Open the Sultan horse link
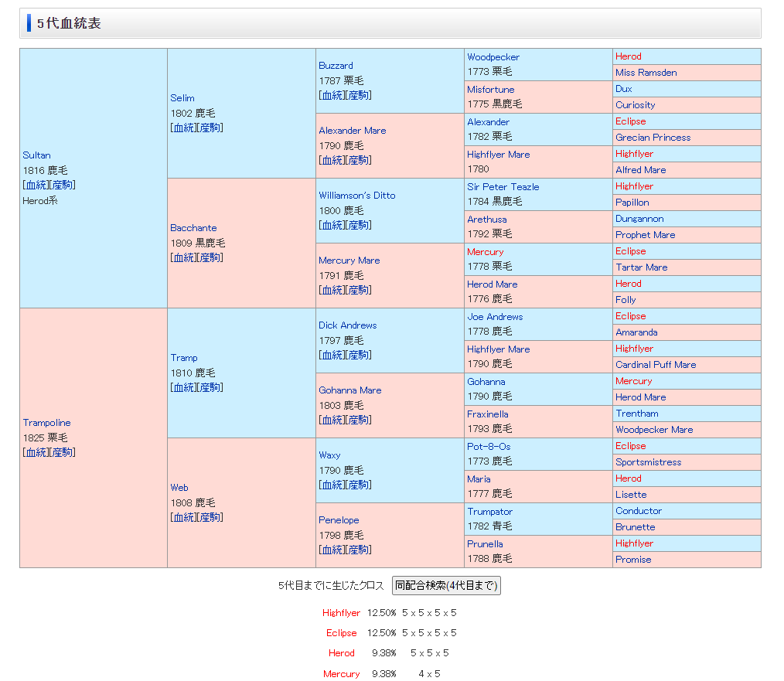 point(36,155)
